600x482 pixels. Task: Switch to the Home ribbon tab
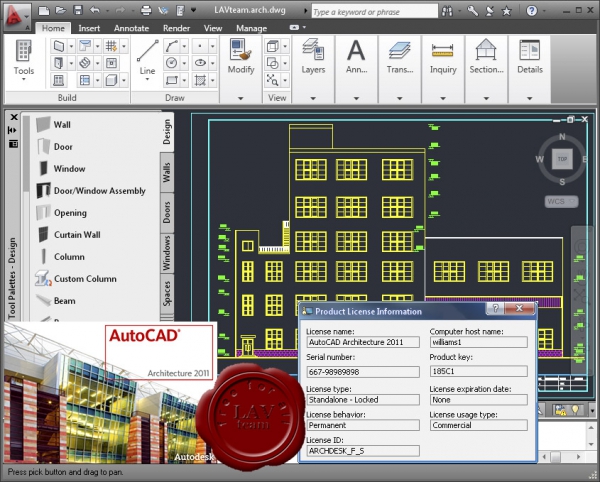tap(53, 28)
